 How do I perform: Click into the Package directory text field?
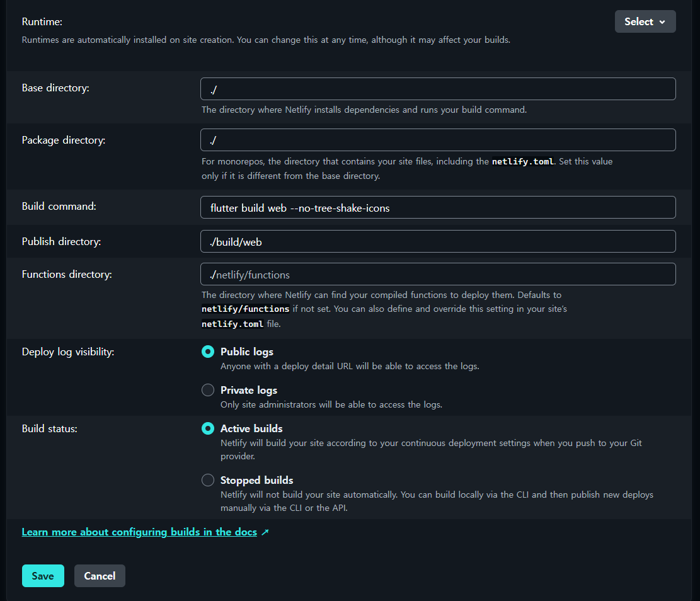(438, 140)
